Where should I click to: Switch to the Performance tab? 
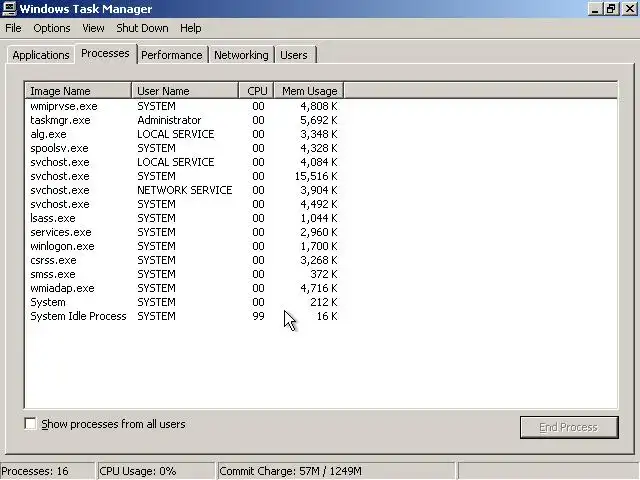(172, 55)
